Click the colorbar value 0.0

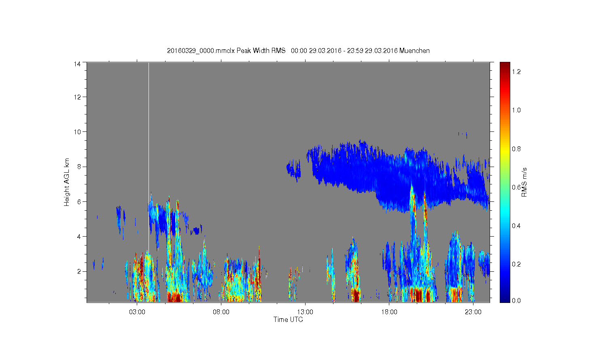(516, 301)
